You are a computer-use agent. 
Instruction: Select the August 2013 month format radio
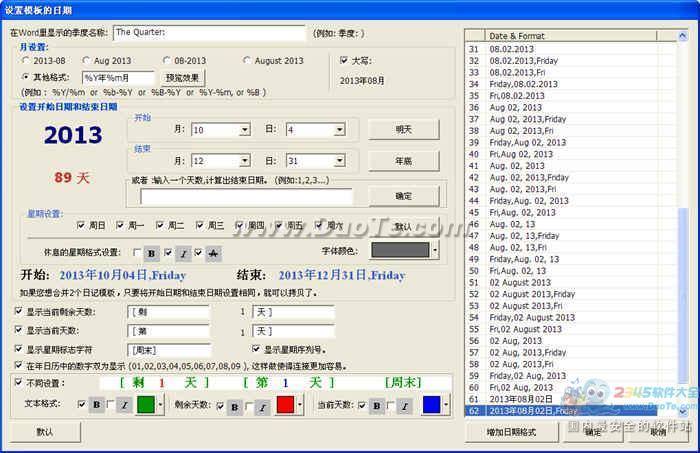click(x=246, y=60)
